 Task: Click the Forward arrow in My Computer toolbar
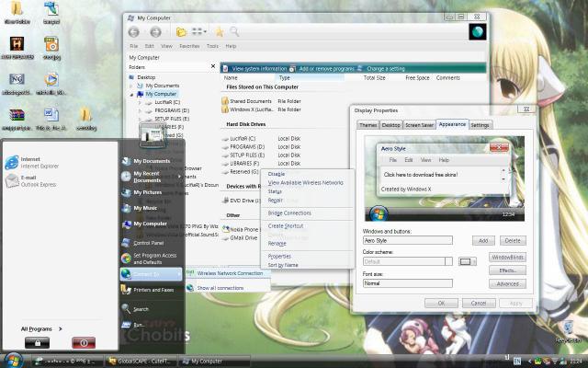[x=155, y=32]
